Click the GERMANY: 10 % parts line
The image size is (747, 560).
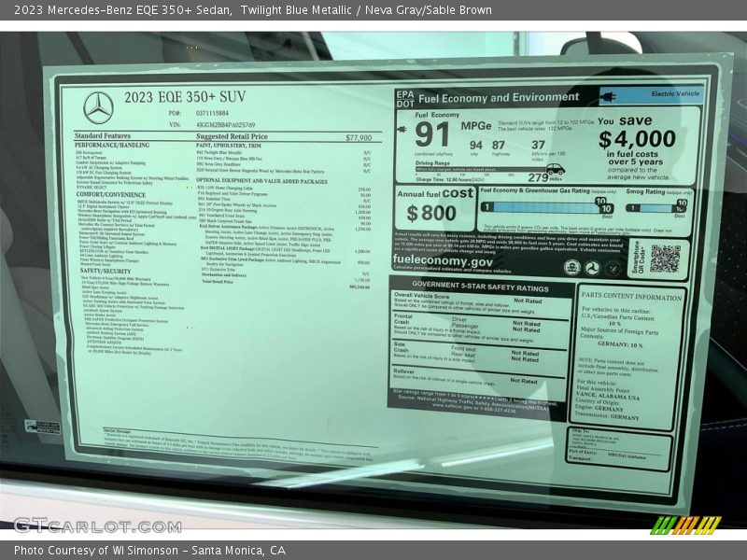(x=620, y=344)
